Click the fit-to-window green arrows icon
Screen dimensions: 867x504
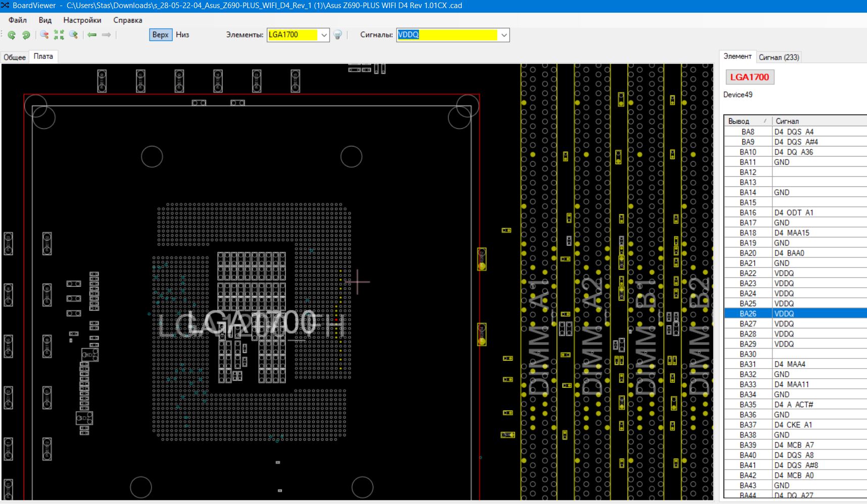pos(59,35)
